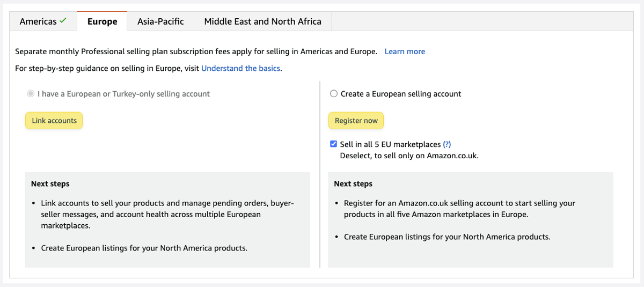This screenshot has height=287, width=644.
Task: Open the Asia-Pacific tab
Action: point(160,21)
